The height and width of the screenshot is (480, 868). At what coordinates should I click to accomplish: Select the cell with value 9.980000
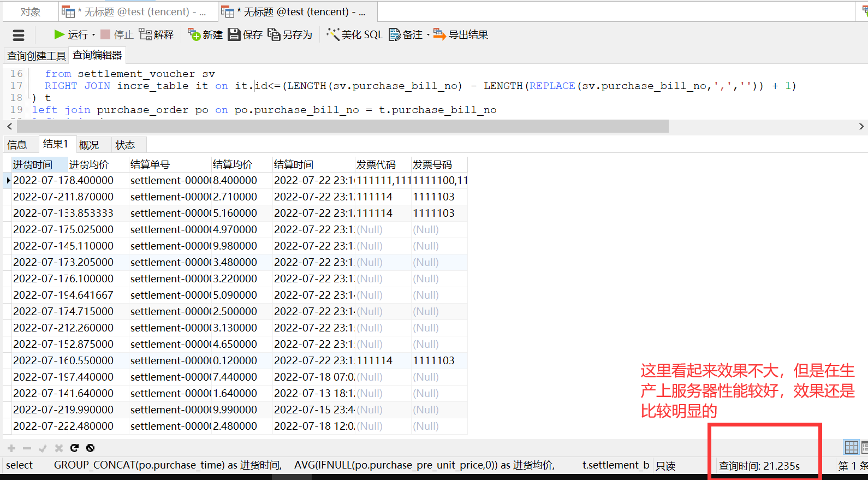click(x=242, y=246)
